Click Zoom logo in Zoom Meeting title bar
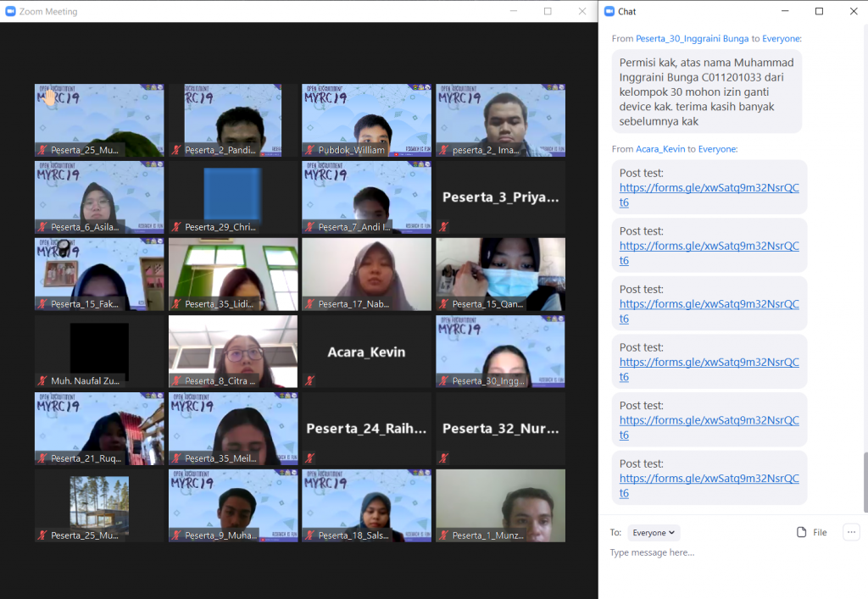 10,11
